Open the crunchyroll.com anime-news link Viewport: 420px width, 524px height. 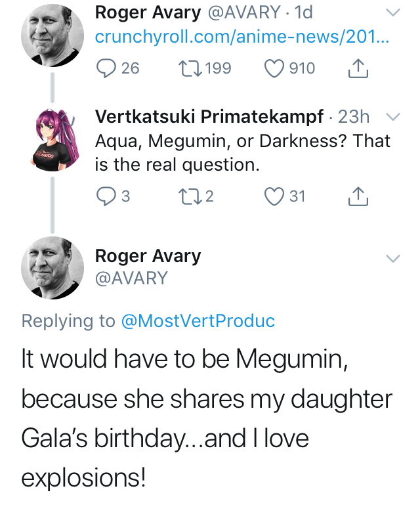click(x=241, y=37)
